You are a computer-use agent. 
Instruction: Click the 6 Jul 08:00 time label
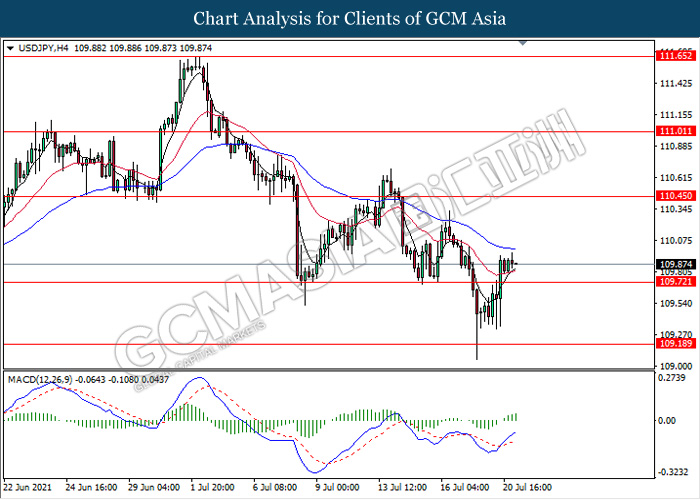[275, 487]
